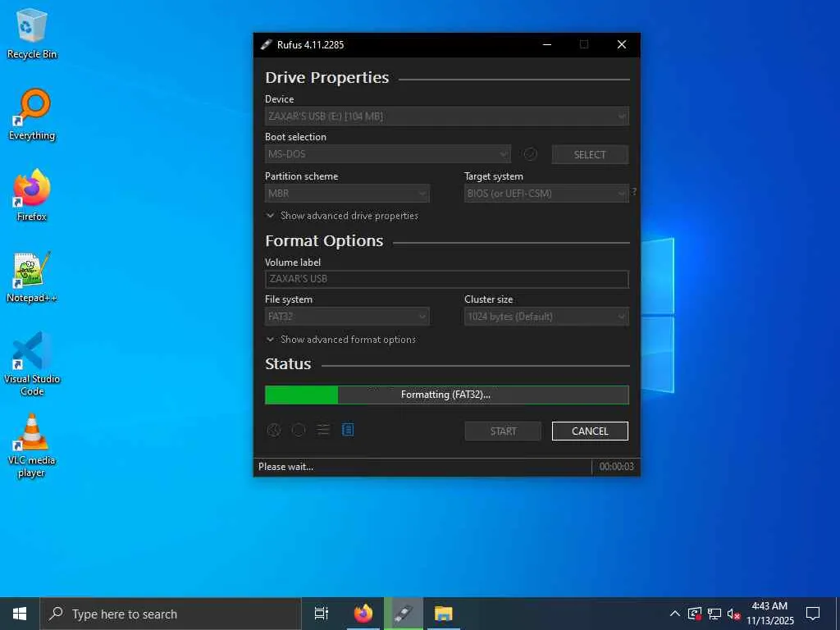Expand Show advanced format options
Viewport: 840px width, 630px height.
pyautogui.click(x=341, y=340)
